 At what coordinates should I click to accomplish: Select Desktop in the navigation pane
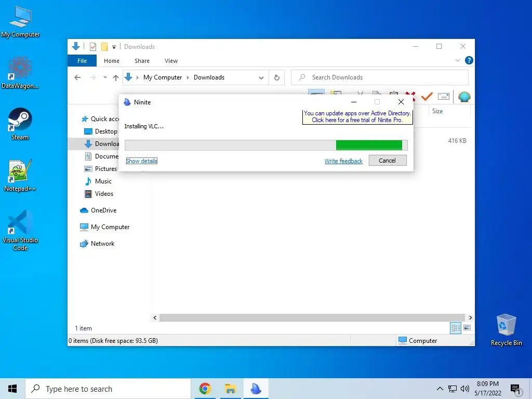click(101, 131)
